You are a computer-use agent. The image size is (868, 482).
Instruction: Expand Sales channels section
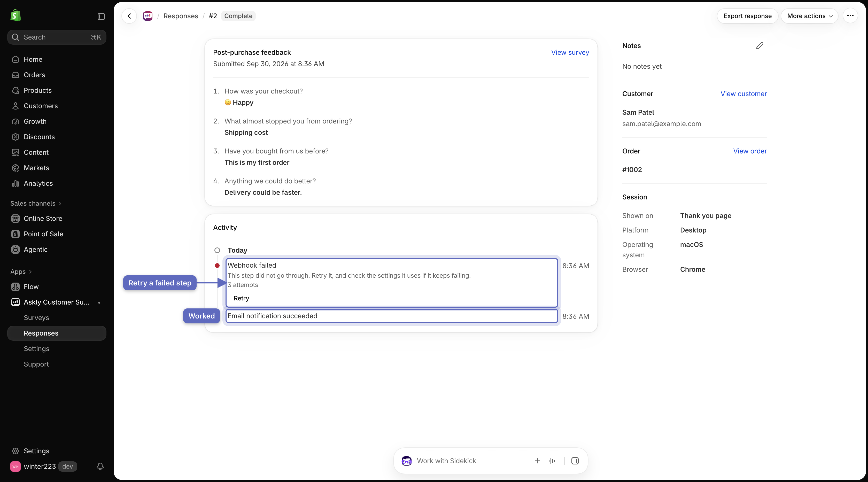point(36,204)
